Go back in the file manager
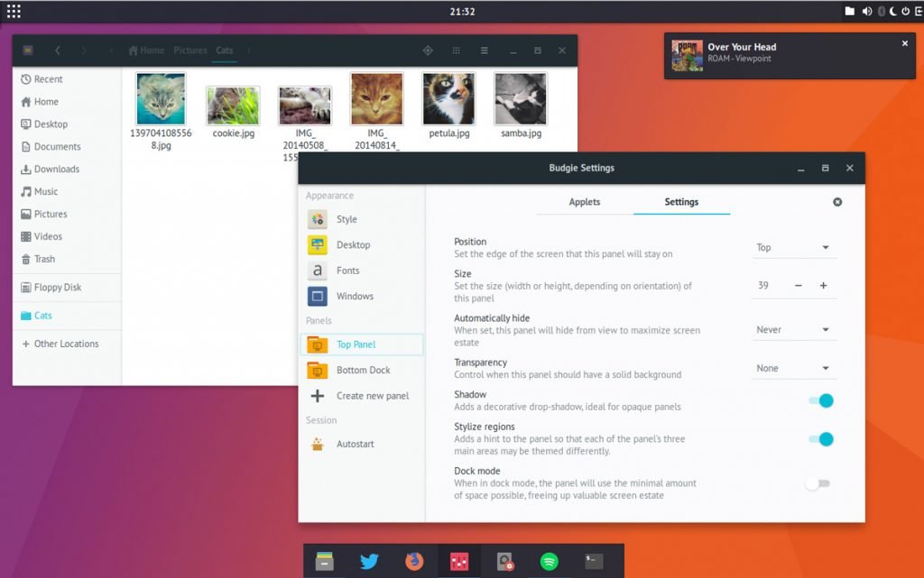924x578 pixels. pyautogui.click(x=57, y=50)
